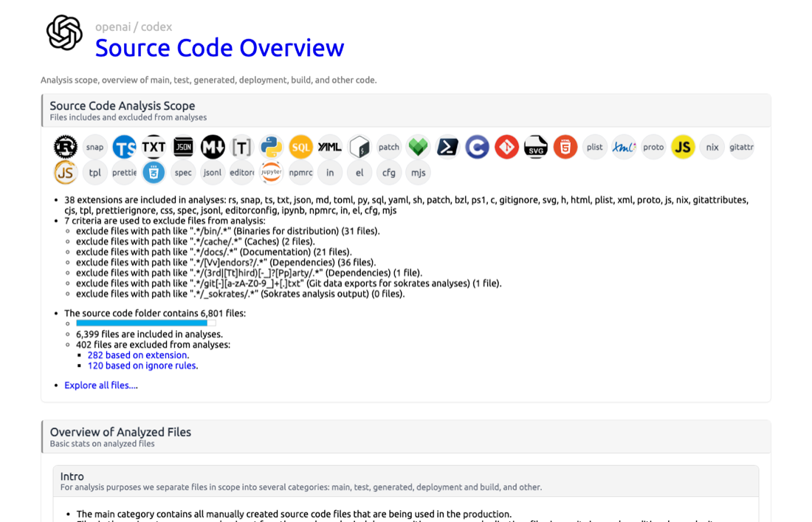Viewport: 812px width, 522px height.
Task: Click the npmrc extension badge
Action: tap(301, 173)
